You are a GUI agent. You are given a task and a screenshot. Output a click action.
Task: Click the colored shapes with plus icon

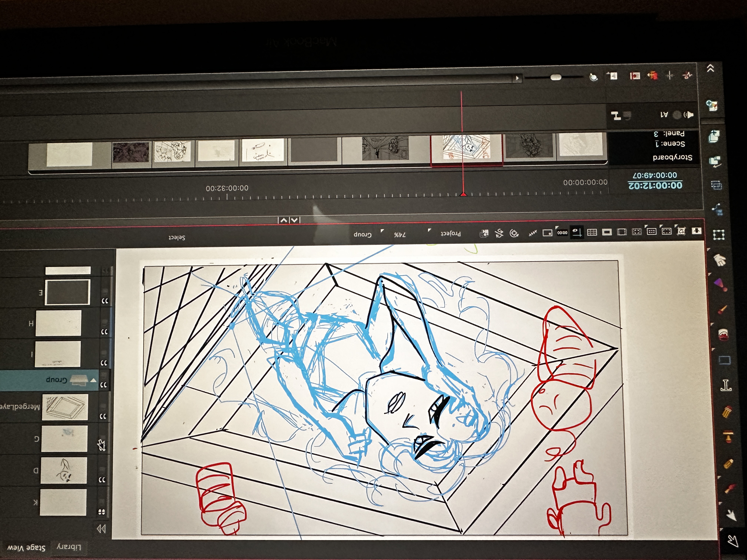point(712,106)
